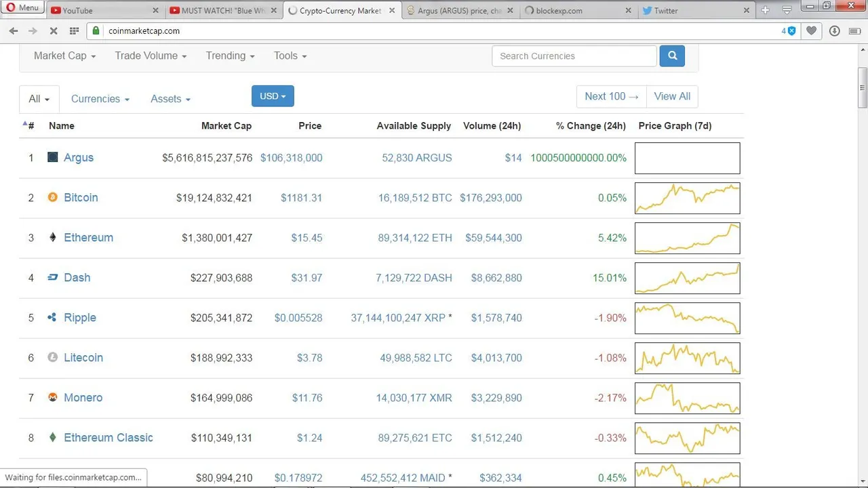Close the Crypto-Currency Market tab
This screenshot has height=488, width=868.
[x=393, y=11]
